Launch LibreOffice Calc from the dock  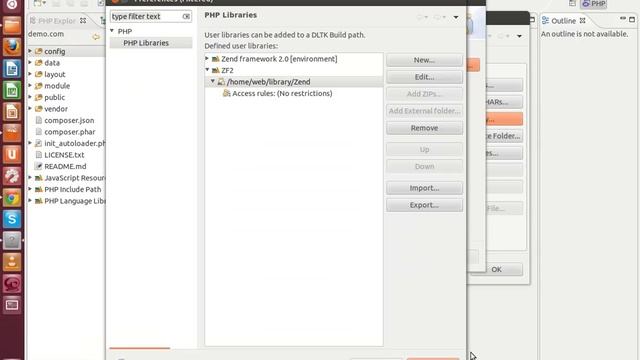click(x=12, y=90)
